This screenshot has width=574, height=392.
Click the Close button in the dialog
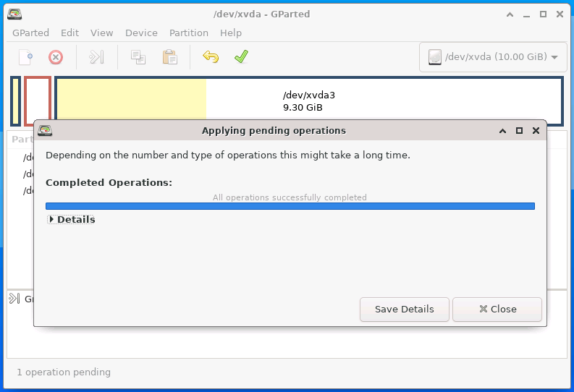497,310
